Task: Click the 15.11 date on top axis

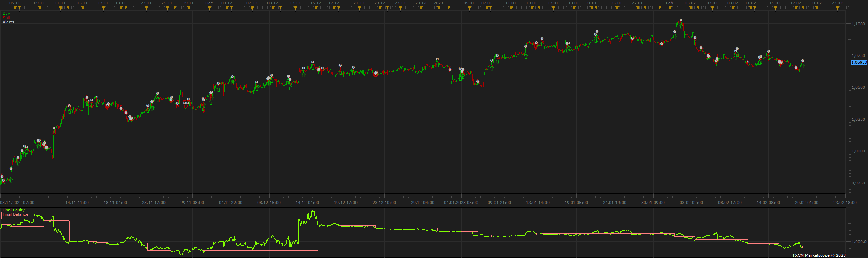Action: click(x=82, y=3)
